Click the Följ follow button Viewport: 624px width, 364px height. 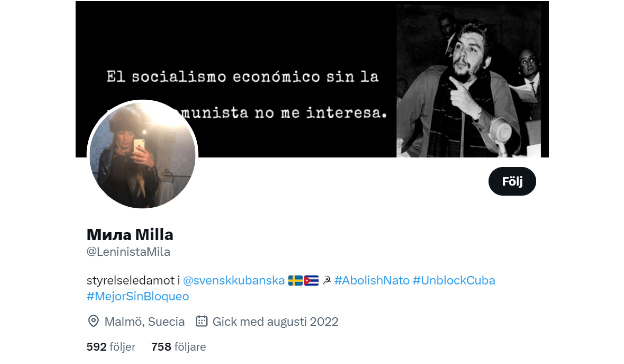coord(512,181)
